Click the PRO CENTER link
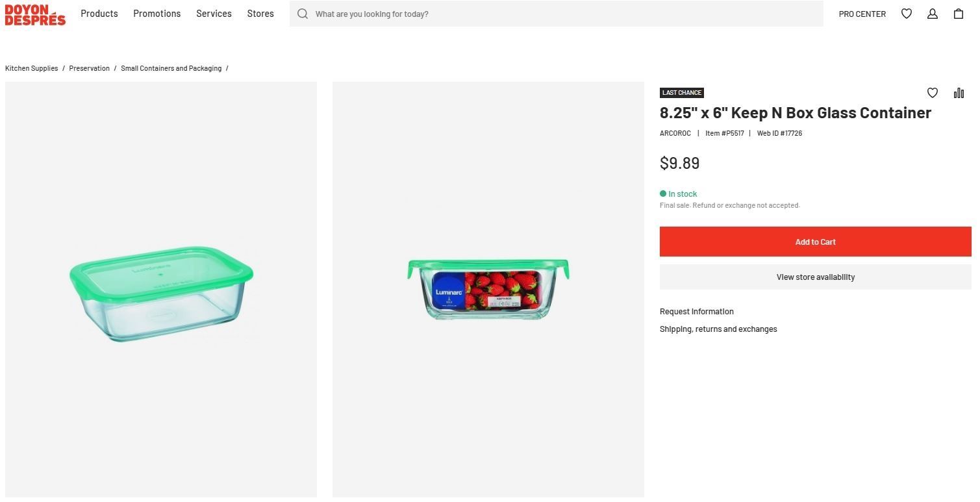The width and height of the screenshot is (980, 502). click(x=862, y=14)
